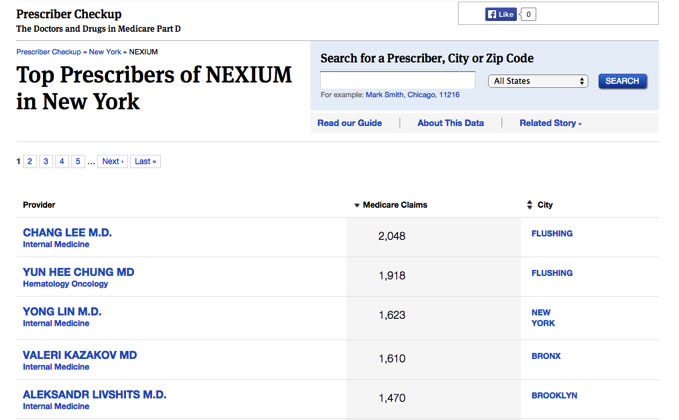Viewport: 679px width, 420px height.
Task: Click the City column header text
Action: 545,205
